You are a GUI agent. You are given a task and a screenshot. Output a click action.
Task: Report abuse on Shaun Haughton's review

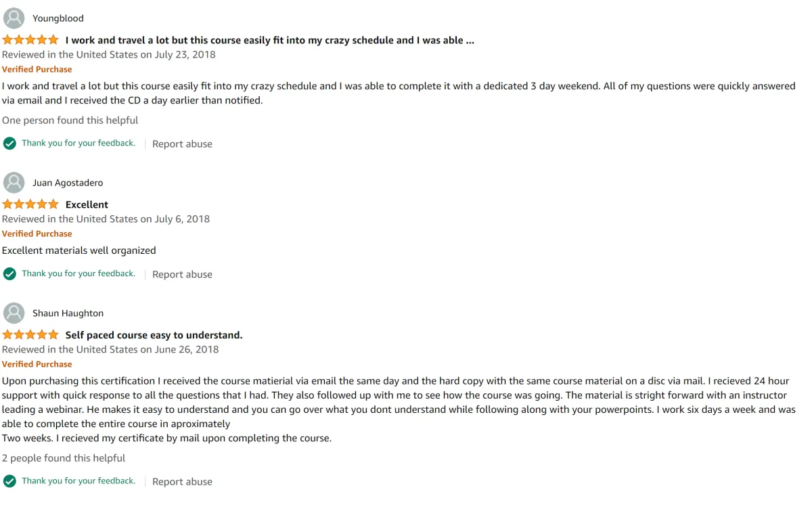(x=182, y=482)
